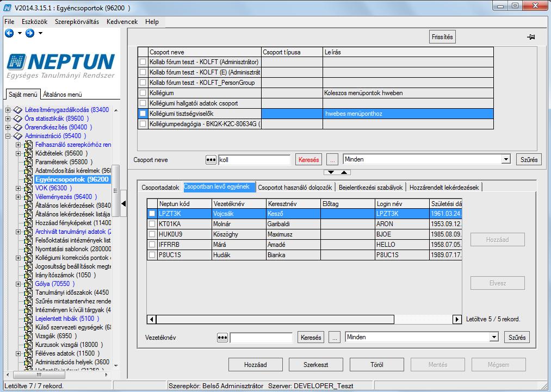The height and width of the screenshot is (392, 551).
Task: Click the pin icon next to Frissítés
Action: coord(531,37)
